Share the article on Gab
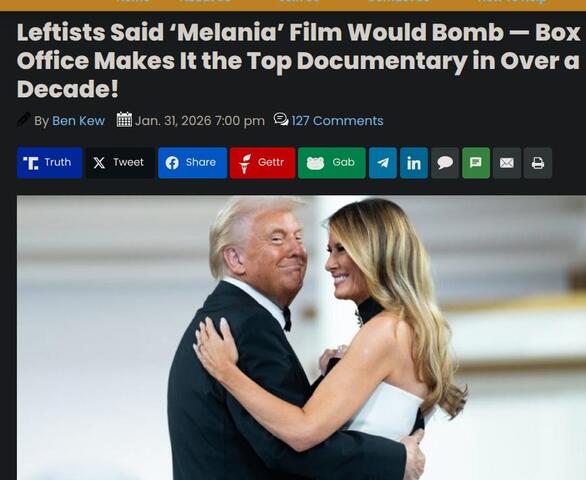The height and width of the screenshot is (480, 586). (x=332, y=163)
